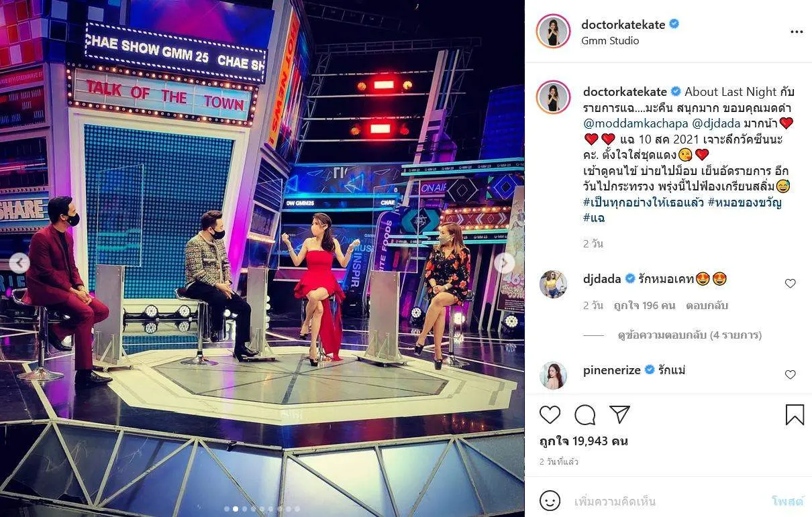
Task: Expand view replies (4 รายการ)
Action: pos(689,335)
